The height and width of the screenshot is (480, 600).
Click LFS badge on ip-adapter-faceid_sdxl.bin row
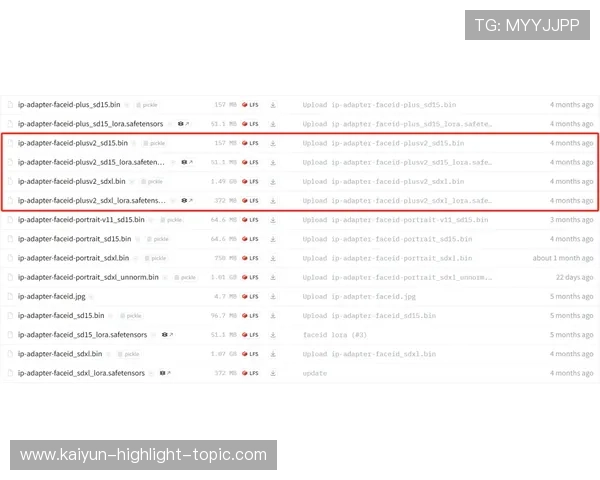tap(250, 354)
